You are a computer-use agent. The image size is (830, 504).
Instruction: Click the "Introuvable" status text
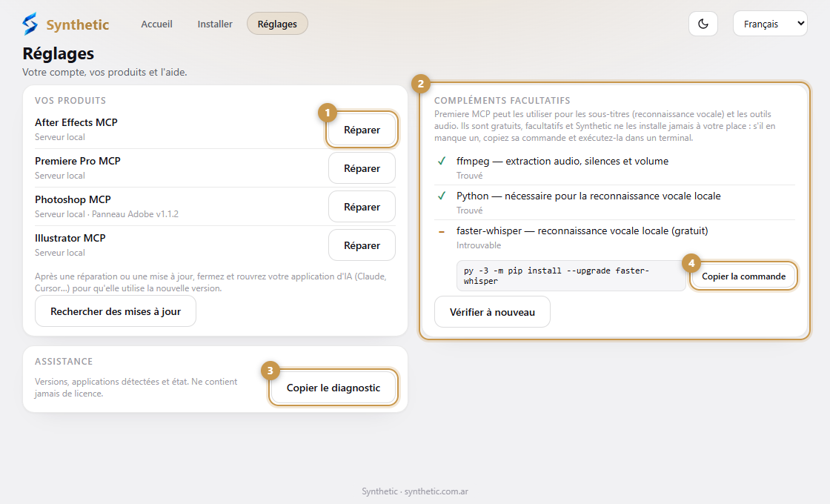tap(479, 245)
